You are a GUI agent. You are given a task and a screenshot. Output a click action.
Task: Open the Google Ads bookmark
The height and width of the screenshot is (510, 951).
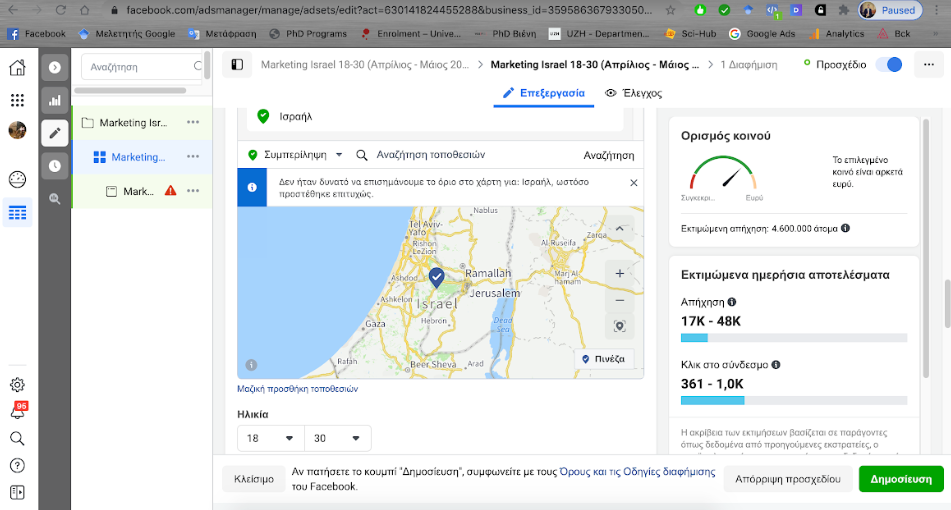tap(762, 34)
